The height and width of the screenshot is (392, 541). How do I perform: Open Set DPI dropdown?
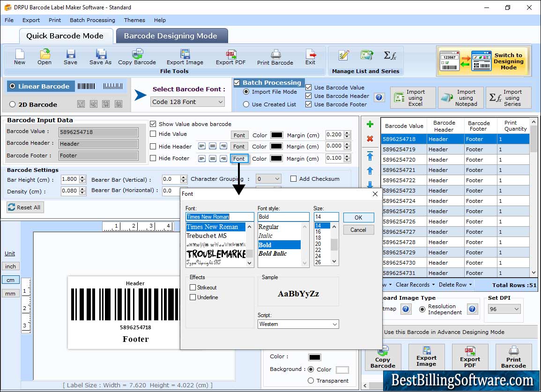tap(504, 309)
